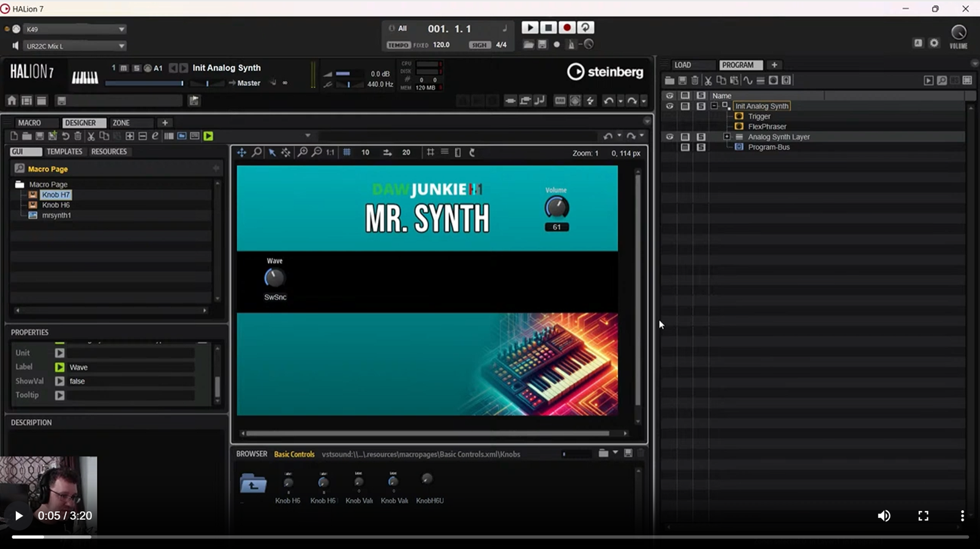Select Knob H7 in the Macro Page tree
Image resolution: width=980 pixels, height=549 pixels.
point(56,195)
